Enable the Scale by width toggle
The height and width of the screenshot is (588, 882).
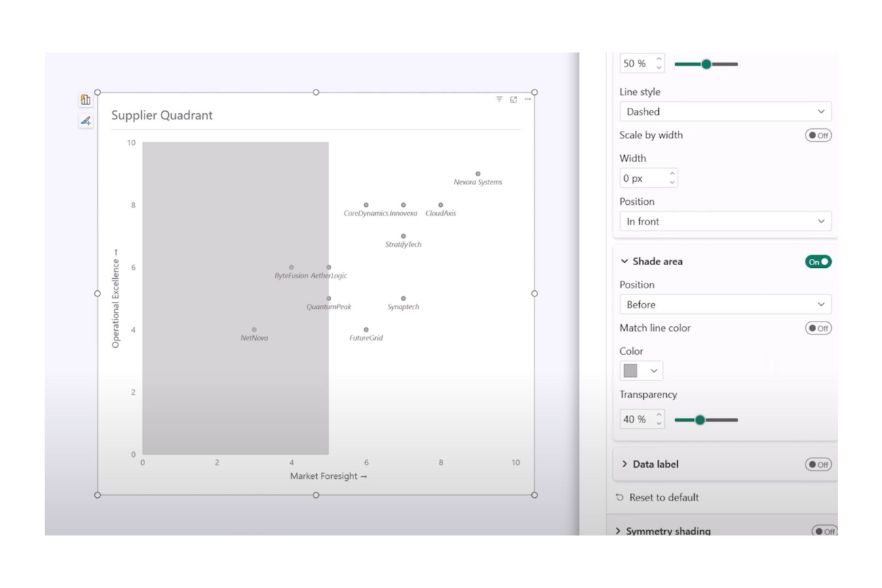pyautogui.click(x=818, y=136)
